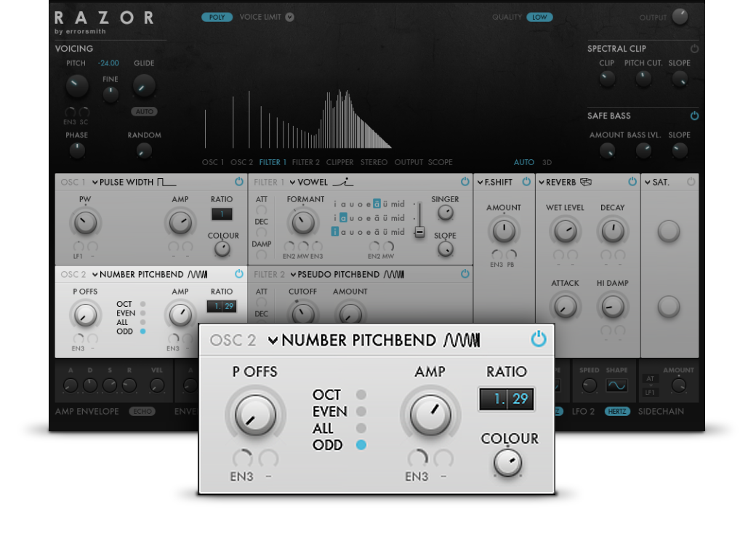756x541 pixels.
Task: Toggle the Spectral Clip power icon
Action: (693, 49)
